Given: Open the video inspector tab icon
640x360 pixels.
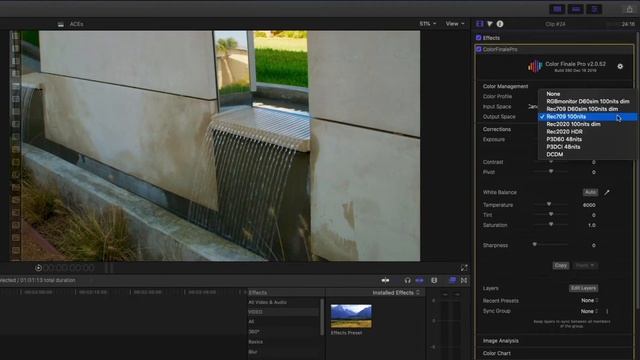Looking at the screenshot, I should (x=480, y=24).
